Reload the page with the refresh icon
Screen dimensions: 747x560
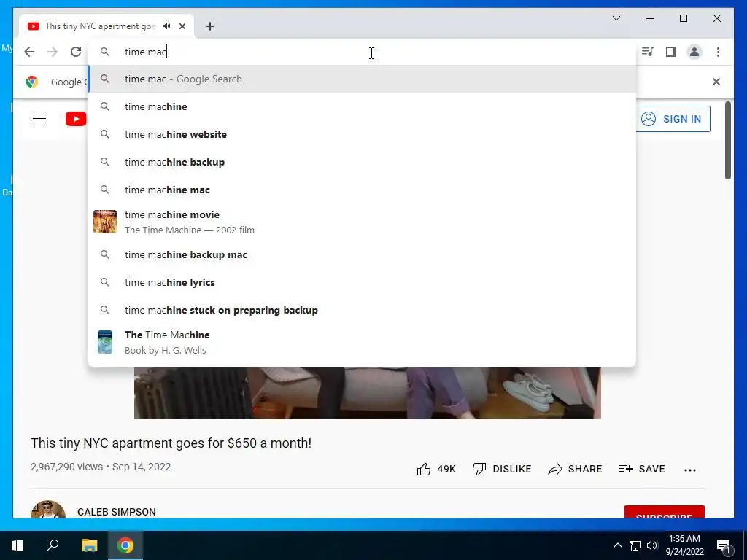(76, 52)
